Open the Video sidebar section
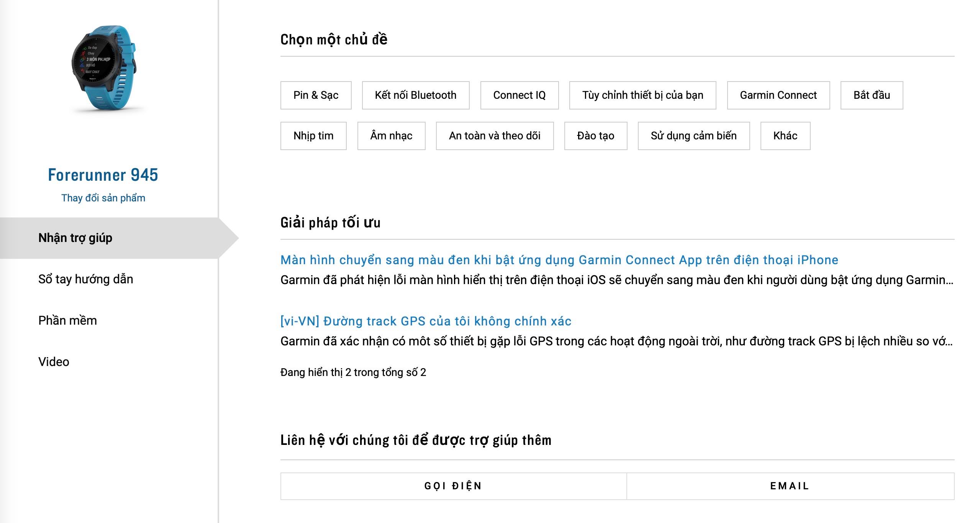 click(x=54, y=362)
